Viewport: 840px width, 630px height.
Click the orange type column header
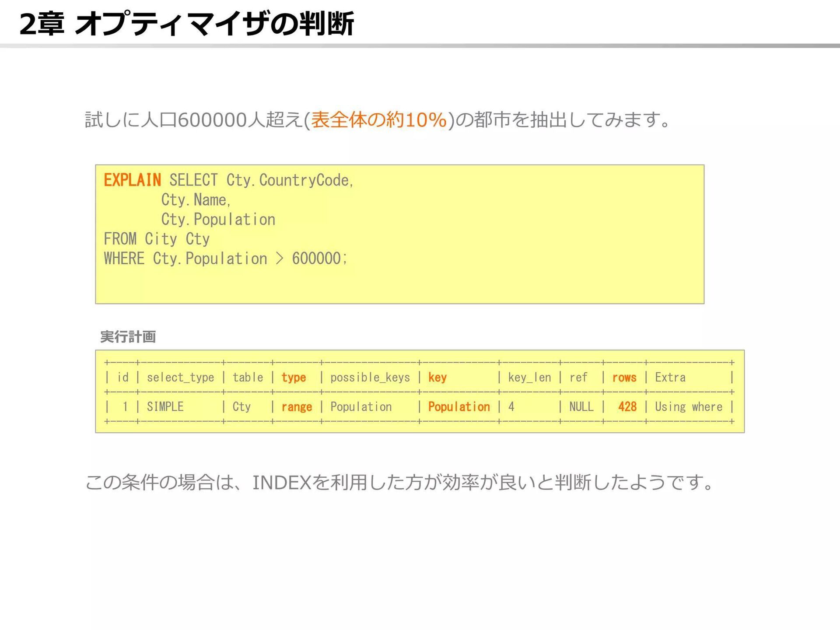click(294, 377)
